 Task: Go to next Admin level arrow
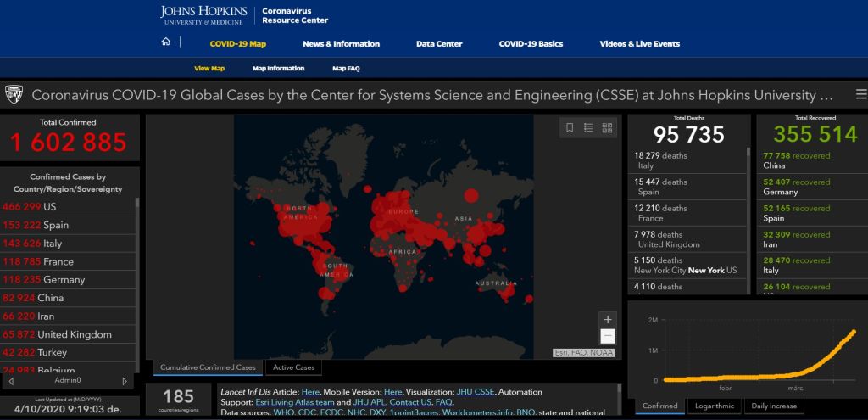click(x=125, y=381)
